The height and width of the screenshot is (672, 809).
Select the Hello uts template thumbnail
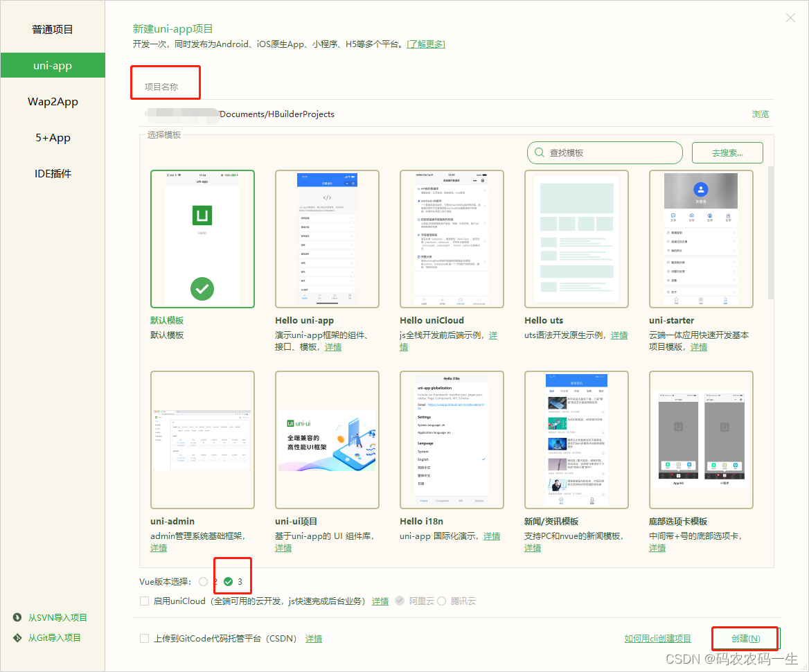(x=576, y=239)
